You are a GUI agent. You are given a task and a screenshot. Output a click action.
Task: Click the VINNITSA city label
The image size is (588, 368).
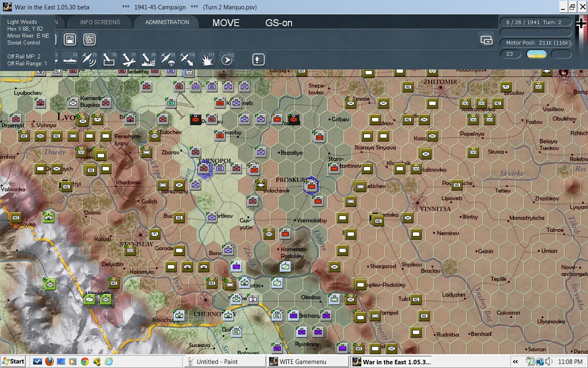pyautogui.click(x=435, y=209)
